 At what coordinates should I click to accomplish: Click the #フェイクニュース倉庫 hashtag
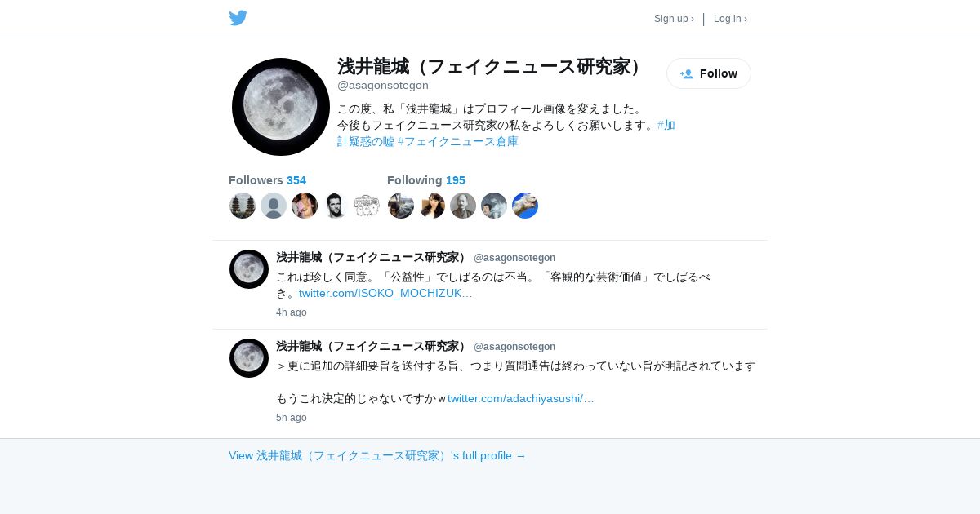[458, 141]
